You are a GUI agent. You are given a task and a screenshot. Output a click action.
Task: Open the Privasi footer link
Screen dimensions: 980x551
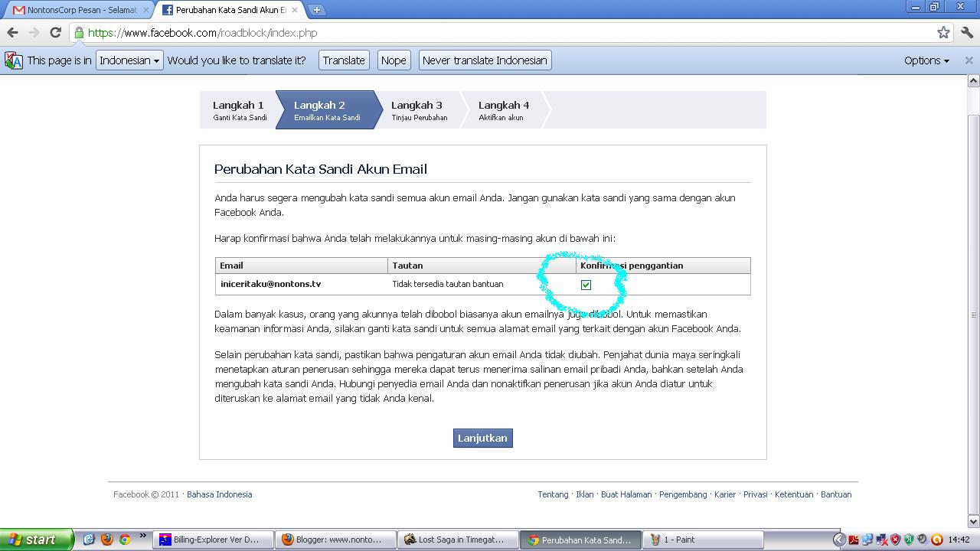[x=755, y=494]
